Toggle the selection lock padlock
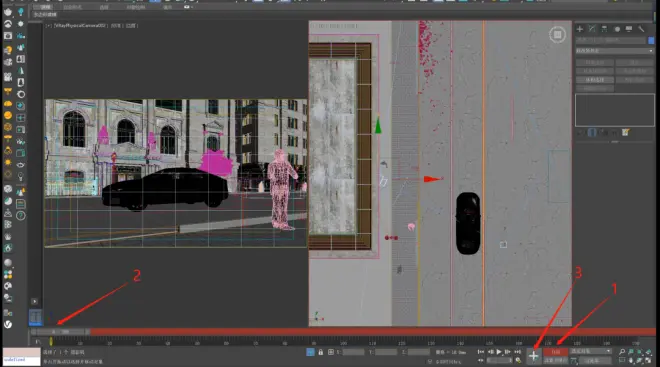 point(321,352)
